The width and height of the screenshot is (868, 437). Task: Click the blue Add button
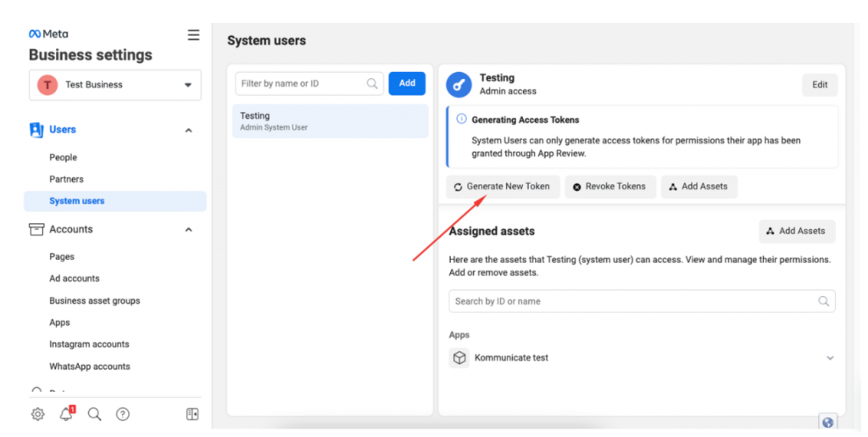click(x=407, y=83)
